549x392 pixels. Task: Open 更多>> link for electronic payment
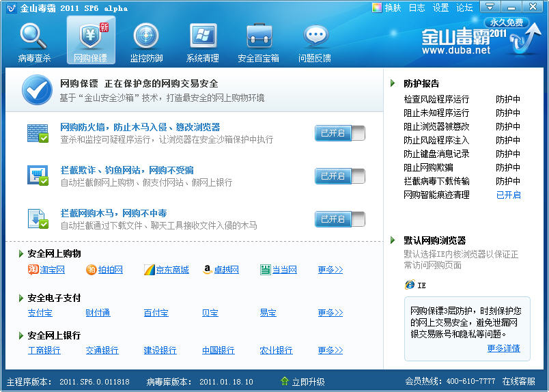click(x=330, y=313)
